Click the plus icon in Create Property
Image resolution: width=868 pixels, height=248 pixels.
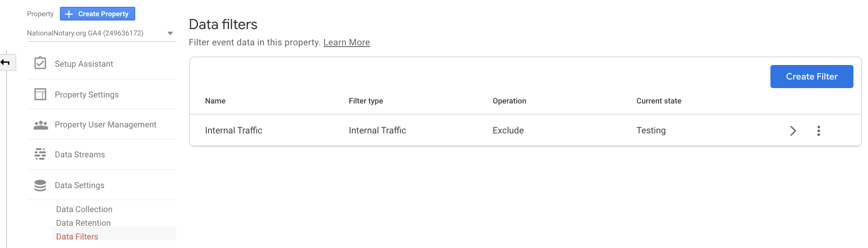pyautogui.click(x=69, y=14)
